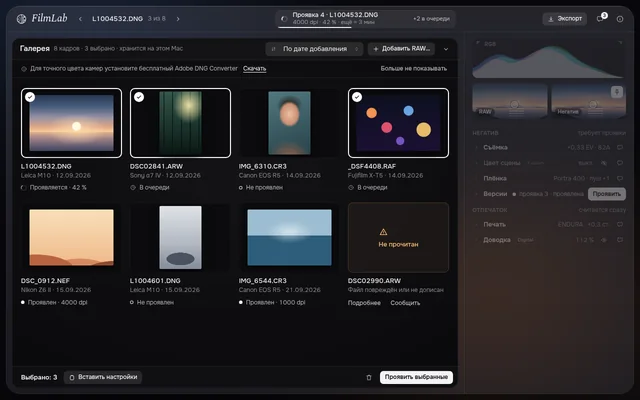
Task: Uncheck the _DSF4408.RAF thumbnail checkmark
Action: (357, 97)
